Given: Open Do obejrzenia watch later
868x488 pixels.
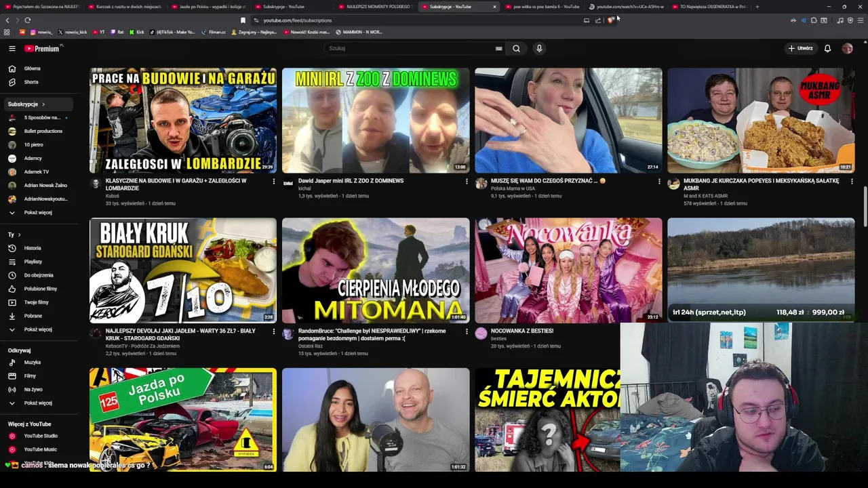Looking at the screenshot, I should pyautogui.click(x=39, y=275).
